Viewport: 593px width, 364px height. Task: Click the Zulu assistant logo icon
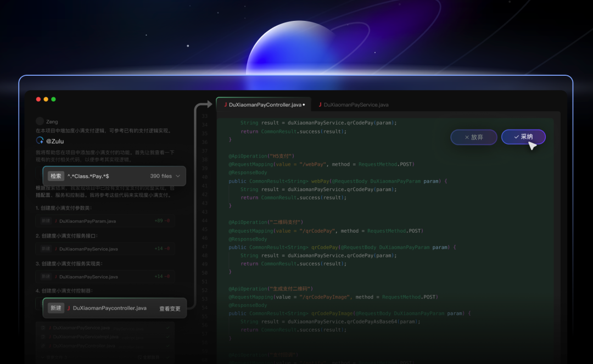click(x=40, y=141)
